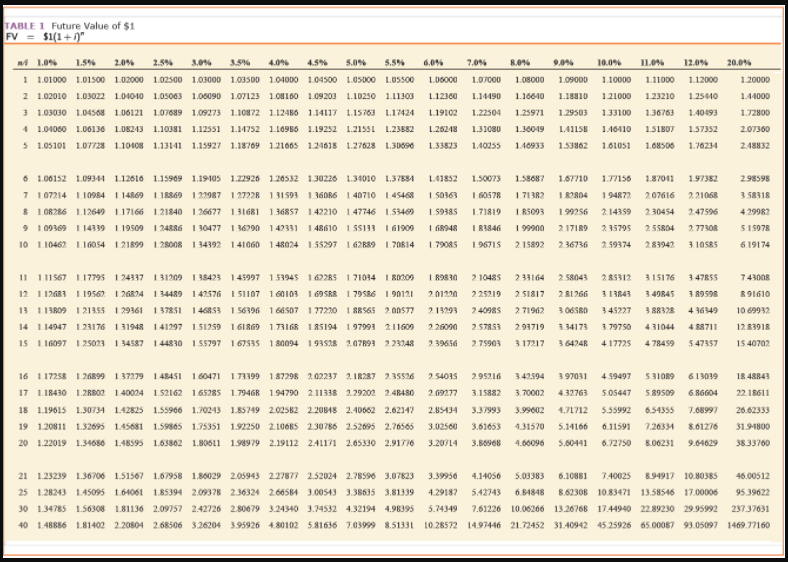
Task: Click value 65.00087 in row 40
Action: pos(658,525)
